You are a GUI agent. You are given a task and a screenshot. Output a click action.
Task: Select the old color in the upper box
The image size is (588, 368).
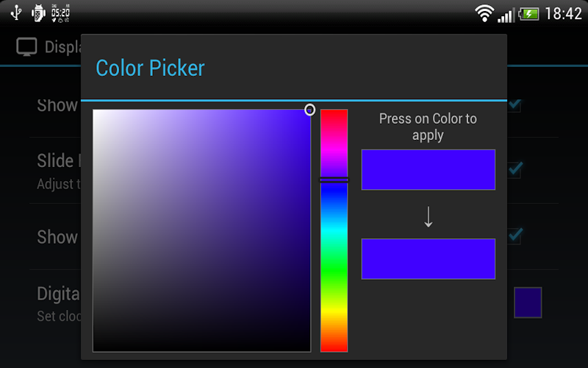pos(428,169)
